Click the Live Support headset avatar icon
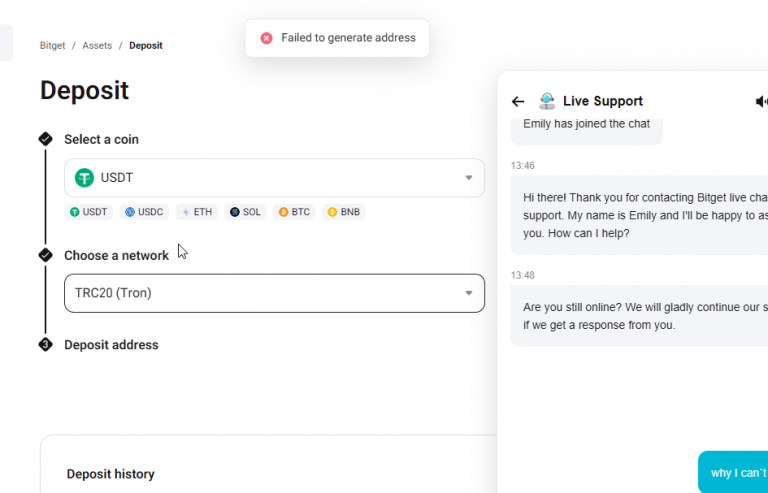Screen dimensions: 768x493 tap(547, 101)
